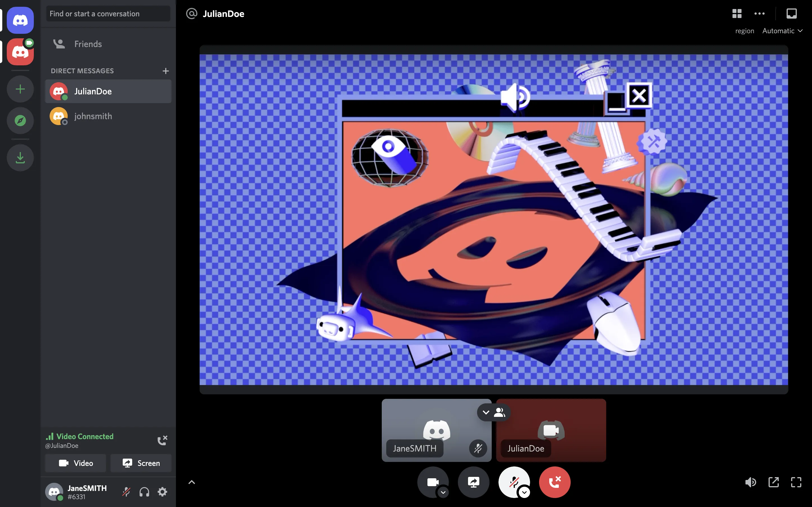
Task: Click the pop out call window icon
Action: point(773,482)
